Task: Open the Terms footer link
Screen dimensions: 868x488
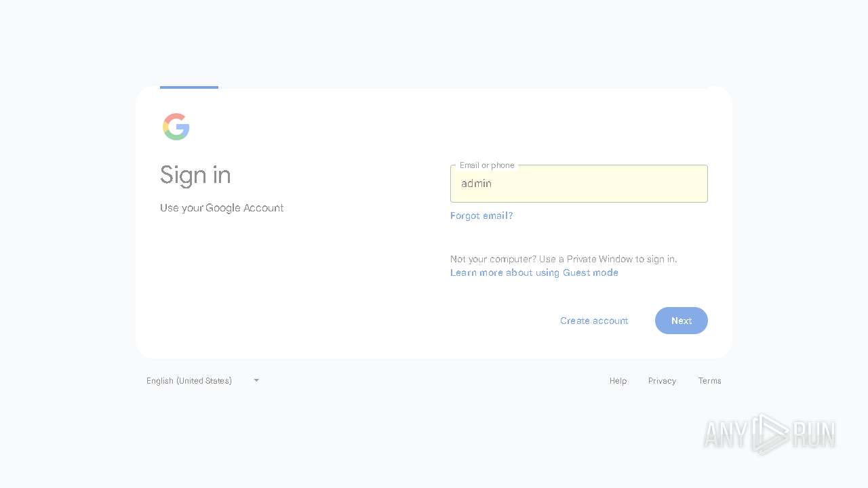Action: 710,381
